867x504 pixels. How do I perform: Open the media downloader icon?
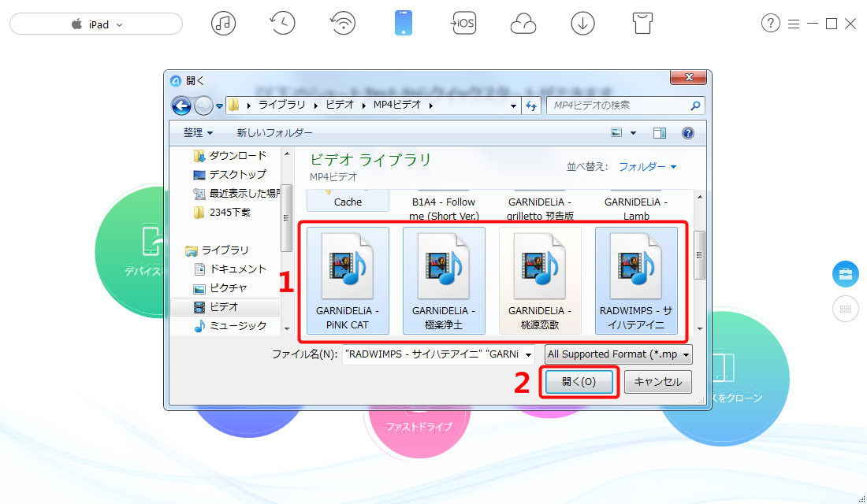tap(582, 24)
